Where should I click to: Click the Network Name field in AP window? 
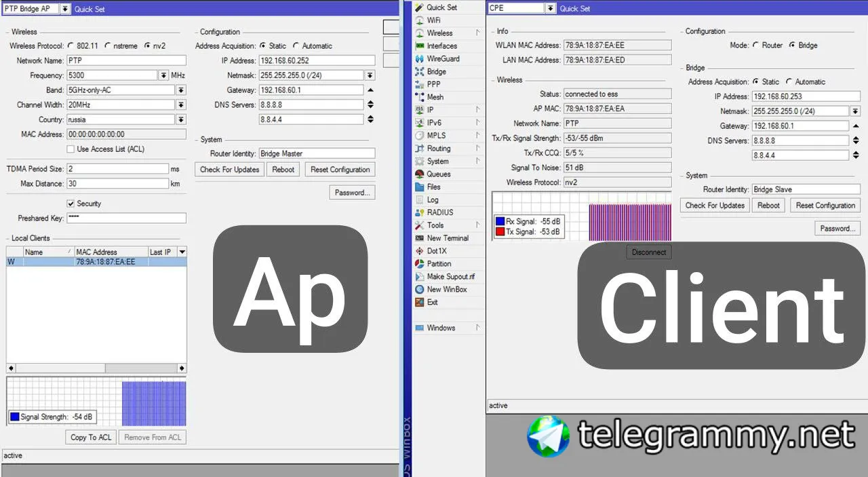coord(125,61)
